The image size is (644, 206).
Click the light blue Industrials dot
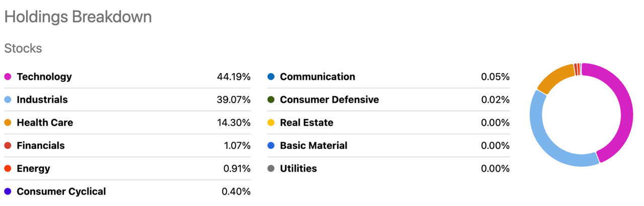coord(8,100)
